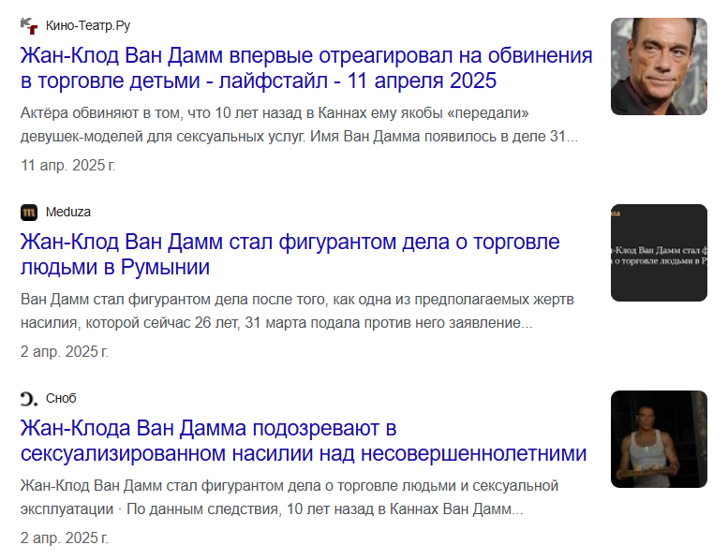Viewport: 728px width, 560px height.
Task: Open headline about Ван Дамм впервые отреагировал
Action: coord(306,67)
